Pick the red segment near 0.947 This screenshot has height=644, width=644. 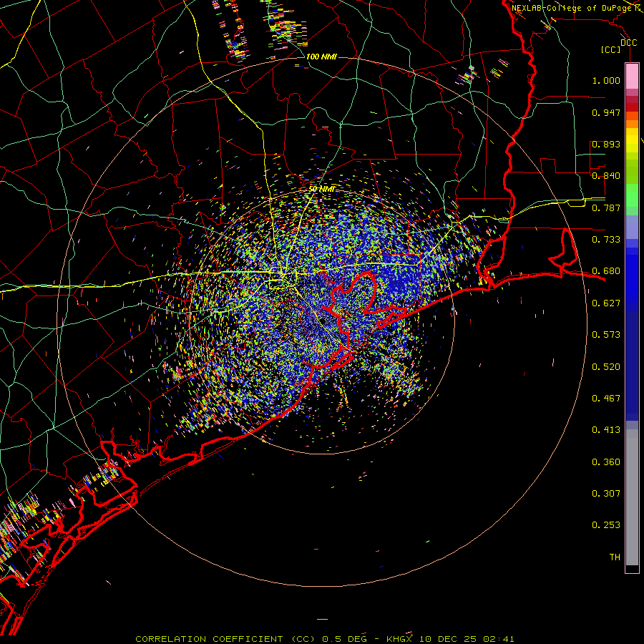click(x=632, y=107)
